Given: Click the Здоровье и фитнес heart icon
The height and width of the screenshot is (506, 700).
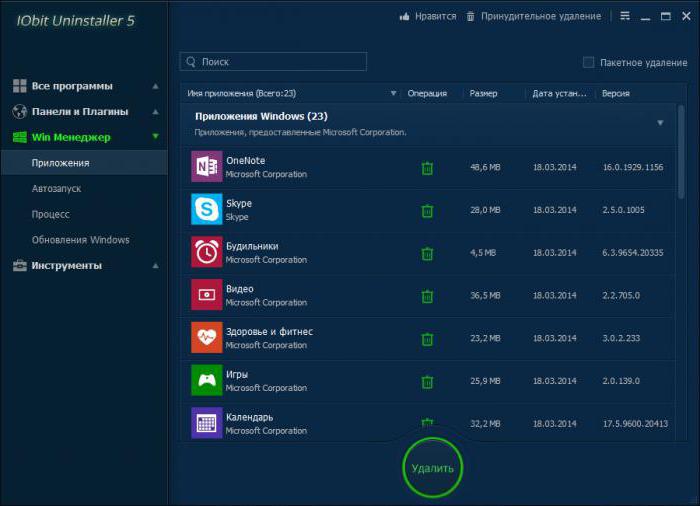Looking at the screenshot, I should point(207,337).
